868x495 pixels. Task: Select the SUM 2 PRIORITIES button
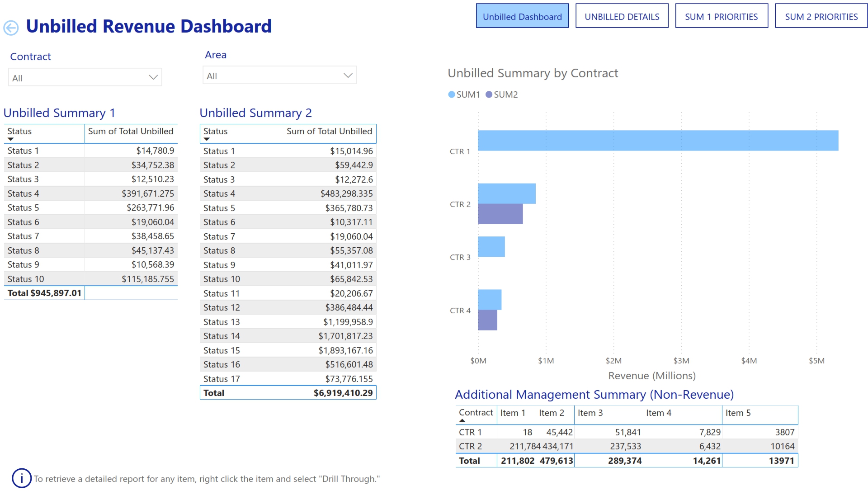coord(821,16)
